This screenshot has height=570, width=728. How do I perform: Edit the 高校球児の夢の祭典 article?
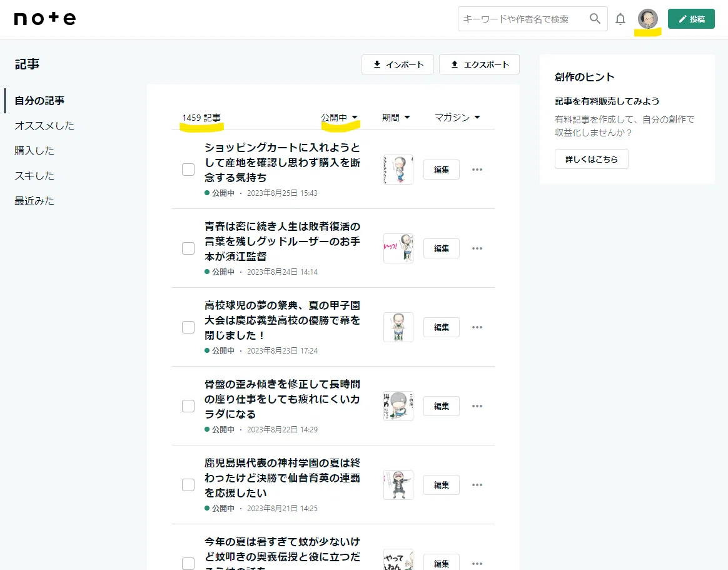(x=442, y=327)
